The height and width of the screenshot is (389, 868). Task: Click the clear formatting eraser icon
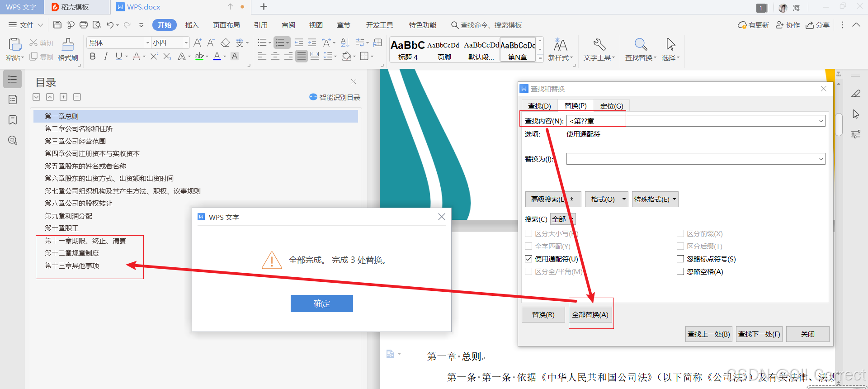pos(225,43)
